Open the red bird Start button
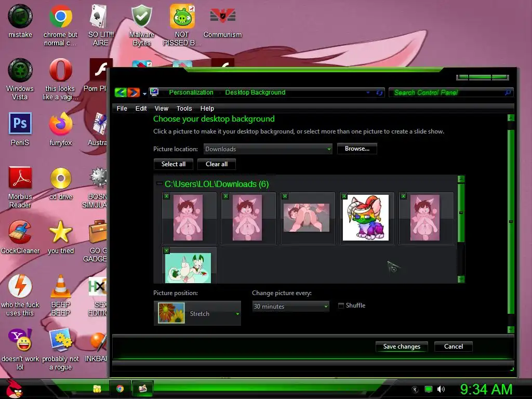This screenshot has width=532, height=399. tap(14, 389)
